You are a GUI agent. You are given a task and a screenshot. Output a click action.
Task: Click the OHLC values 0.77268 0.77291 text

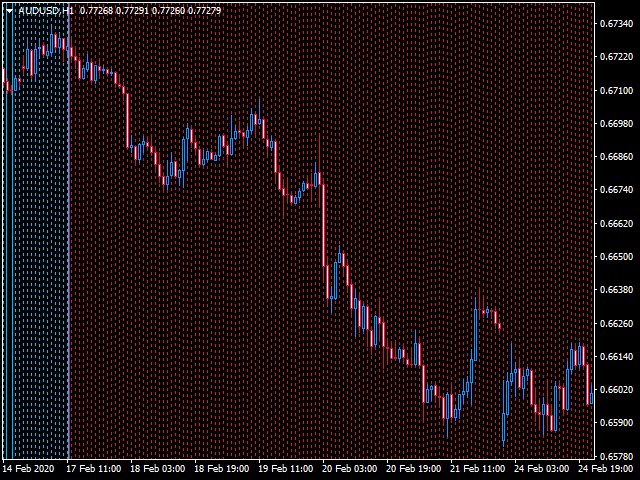114,11
